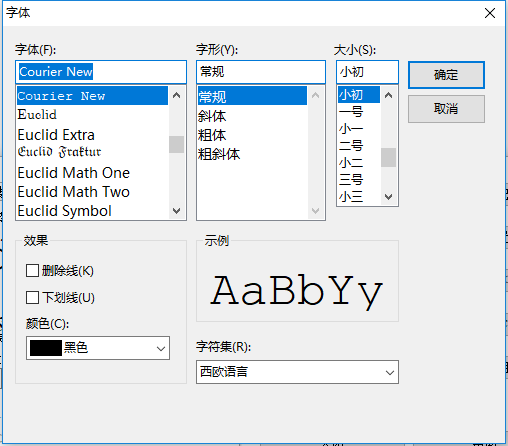508x446 pixels.
Task: Open the 颜色 dropdown showing 黑色
Action: [98, 348]
